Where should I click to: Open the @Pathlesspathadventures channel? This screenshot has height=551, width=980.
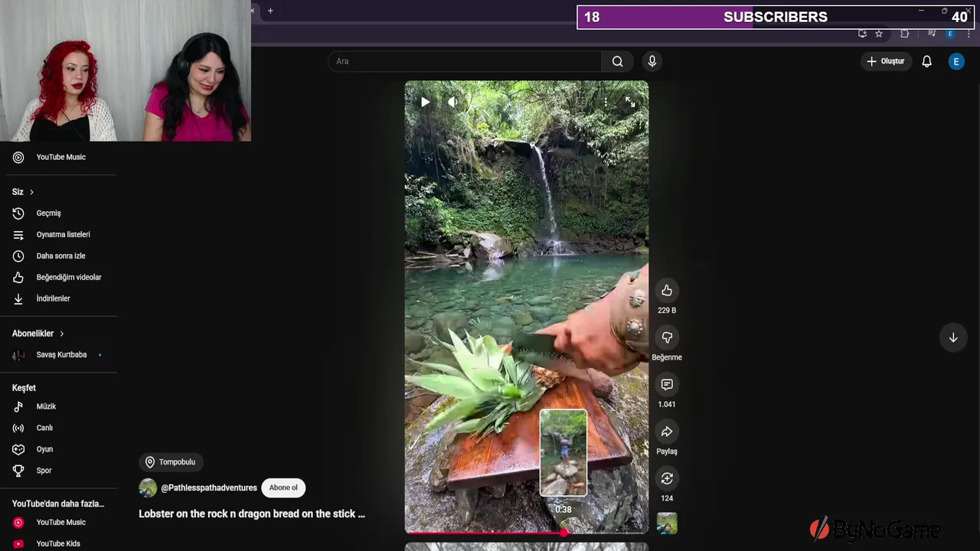[209, 488]
